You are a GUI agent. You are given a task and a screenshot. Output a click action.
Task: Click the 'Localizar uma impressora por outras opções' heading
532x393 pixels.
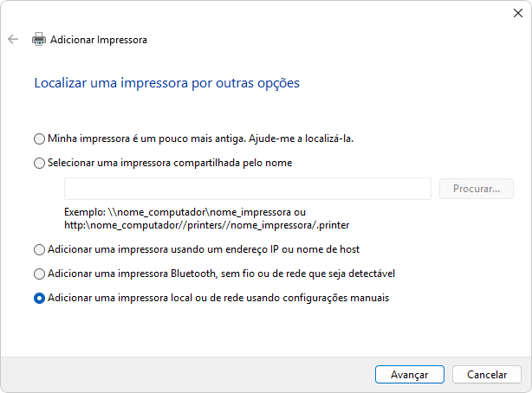click(x=167, y=83)
